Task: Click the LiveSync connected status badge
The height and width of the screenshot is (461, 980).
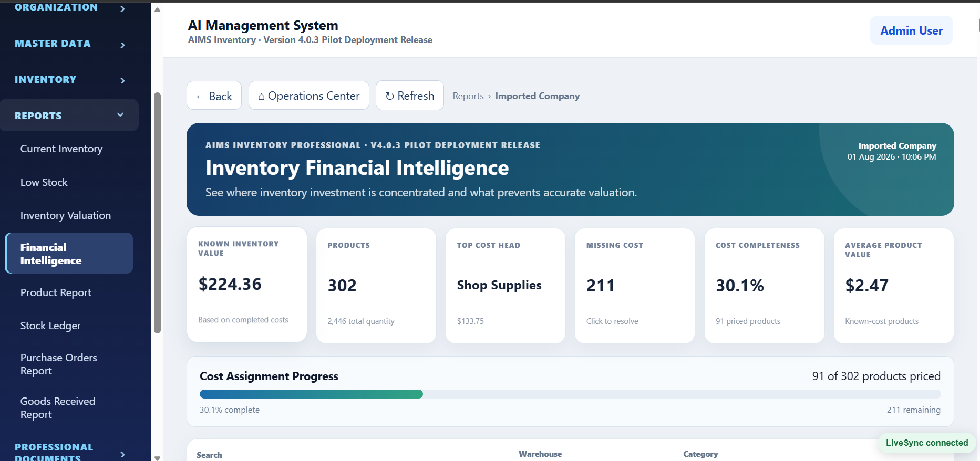Action: coord(927,443)
